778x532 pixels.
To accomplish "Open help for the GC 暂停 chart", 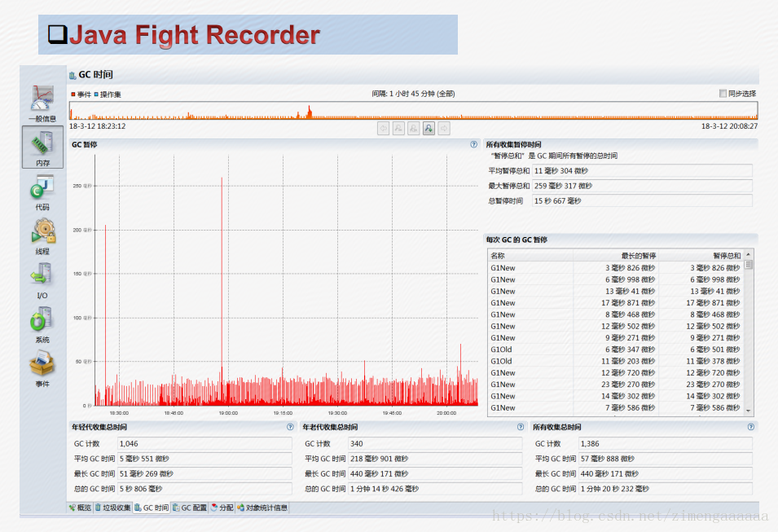I will click(474, 144).
